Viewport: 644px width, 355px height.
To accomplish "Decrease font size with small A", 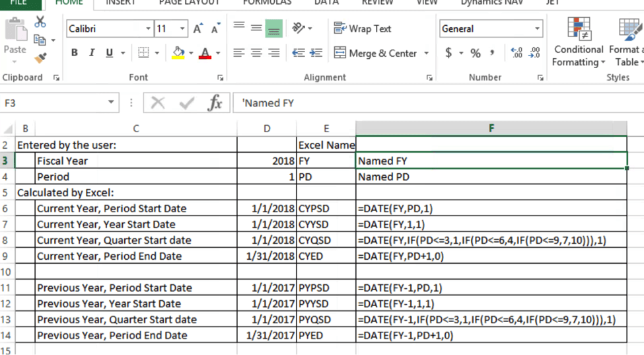I will pyautogui.click(x=215, y=29).
